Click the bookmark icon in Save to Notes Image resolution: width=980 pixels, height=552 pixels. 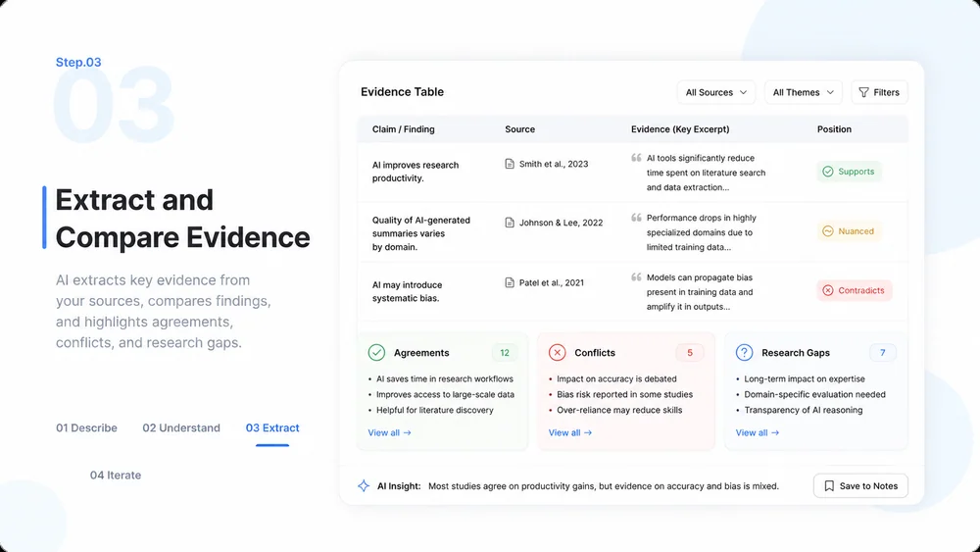pos(829,485)
